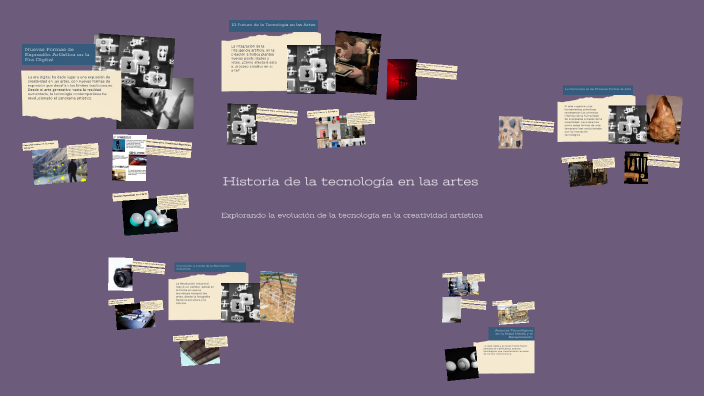The image size is (704, 396).
Task: Select dark photo of hanging bone tools
Action: coord(636,167)
